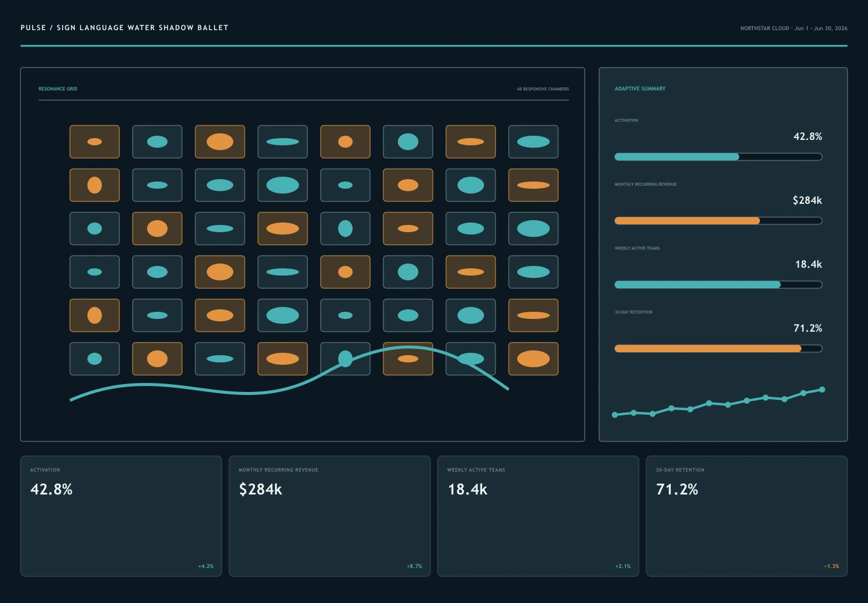
Task: Click the "42.8%" value in Adaptive Summary
Action: pyautogui.click(x=808, y=136)
